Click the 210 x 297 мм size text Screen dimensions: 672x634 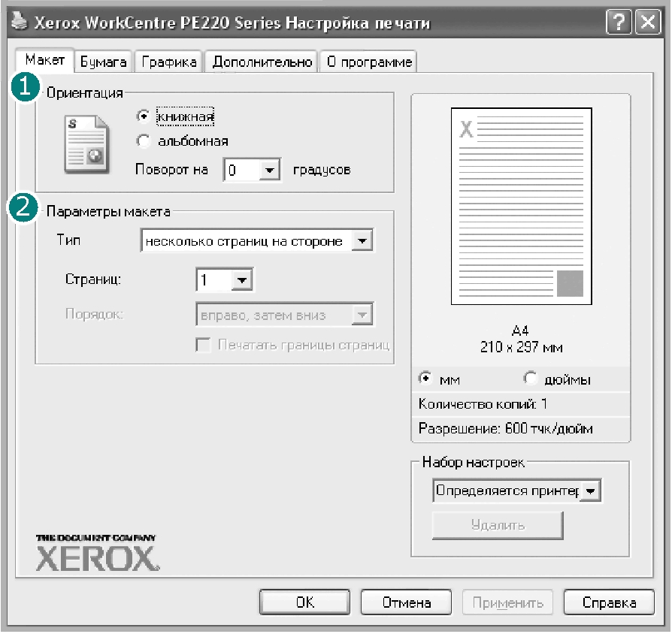pyautogui.click(x=521, y=347)
